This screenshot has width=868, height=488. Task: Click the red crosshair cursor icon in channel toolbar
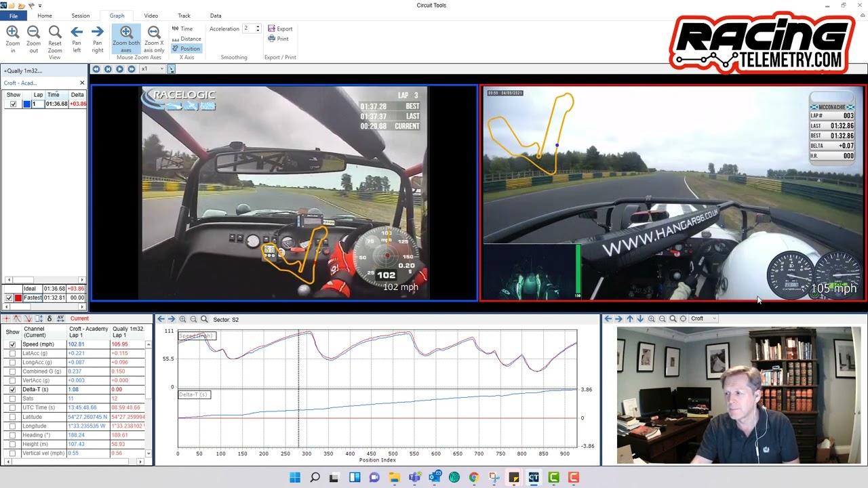[x=7, y=319]
